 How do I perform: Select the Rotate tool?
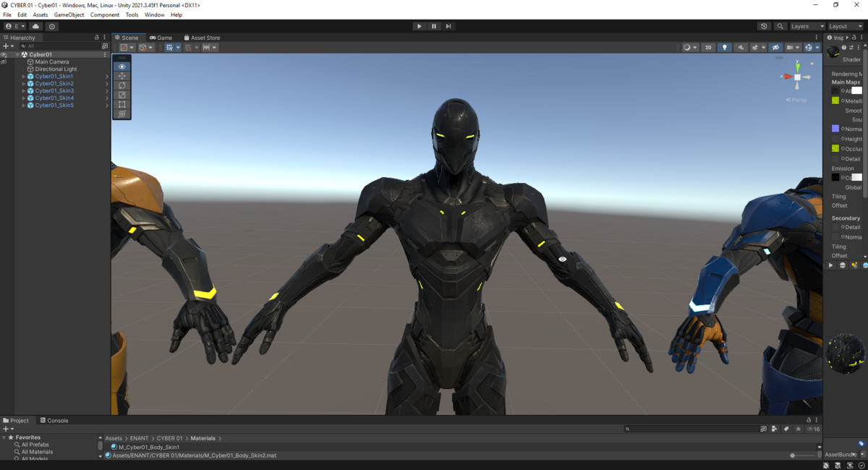(x=122, y=85)
